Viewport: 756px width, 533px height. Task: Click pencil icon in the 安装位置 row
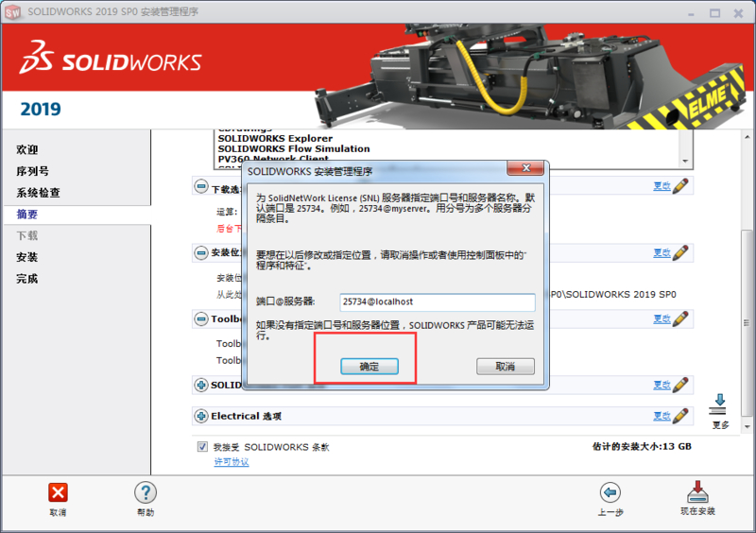(680, 252)
